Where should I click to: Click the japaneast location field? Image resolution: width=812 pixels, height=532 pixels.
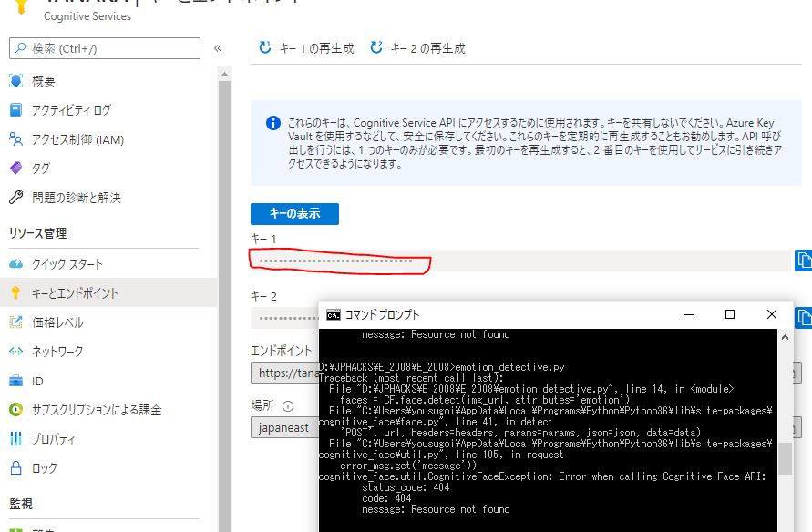click(x=285, y=427)
